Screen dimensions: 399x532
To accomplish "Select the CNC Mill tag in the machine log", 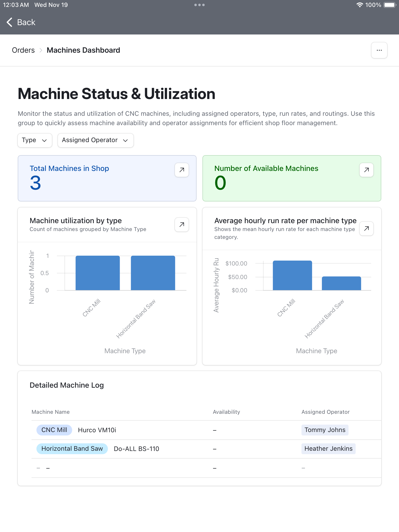I will click(54, 430).
